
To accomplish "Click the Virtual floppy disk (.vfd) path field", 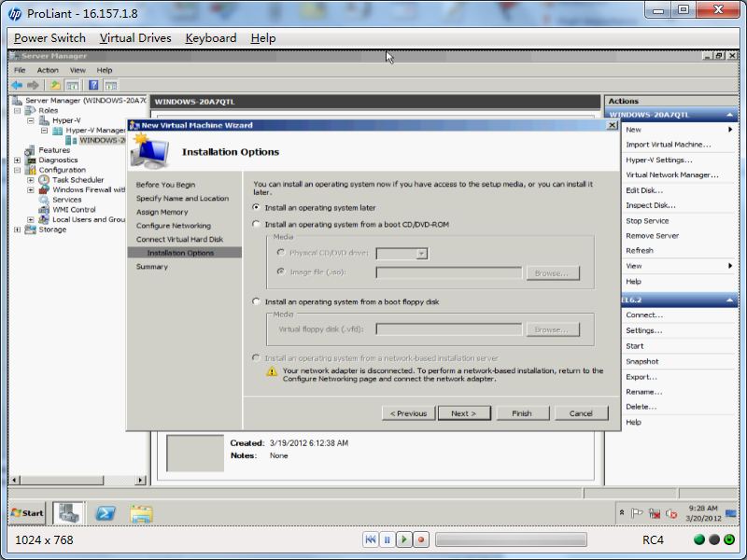I will point(449,329).
